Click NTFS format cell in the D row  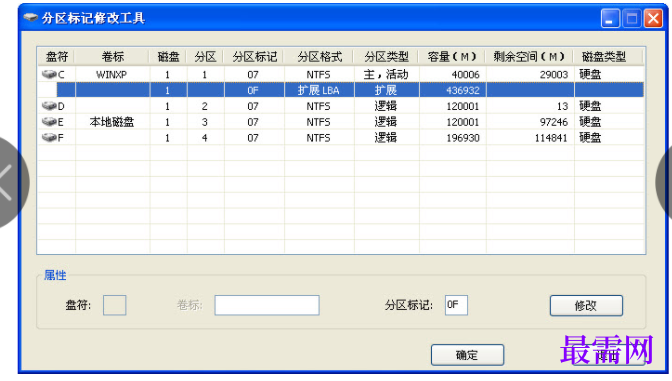point(318,106)
